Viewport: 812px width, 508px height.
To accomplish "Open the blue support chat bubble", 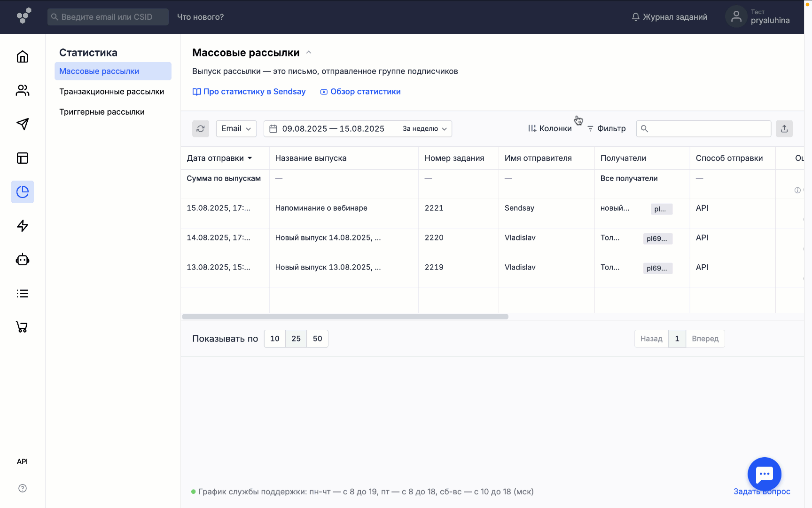I will tap(764, 474).
